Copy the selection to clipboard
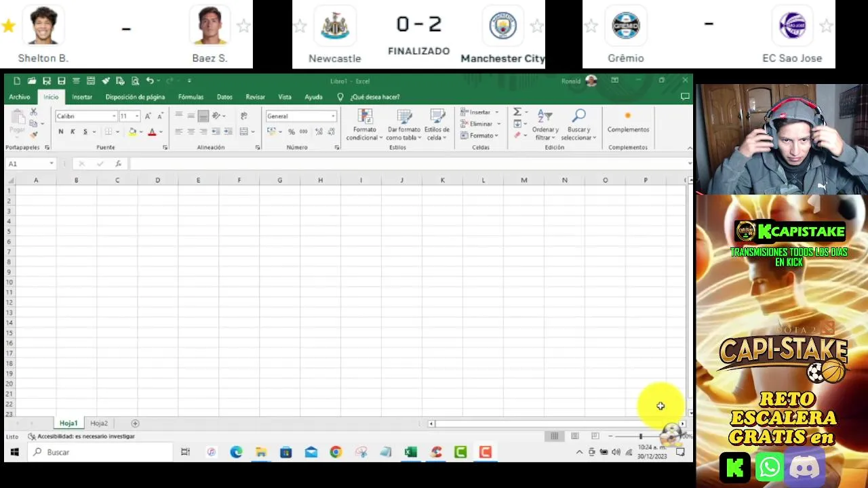The height and width of the screenshot is (488, 868). pos(33,123)
